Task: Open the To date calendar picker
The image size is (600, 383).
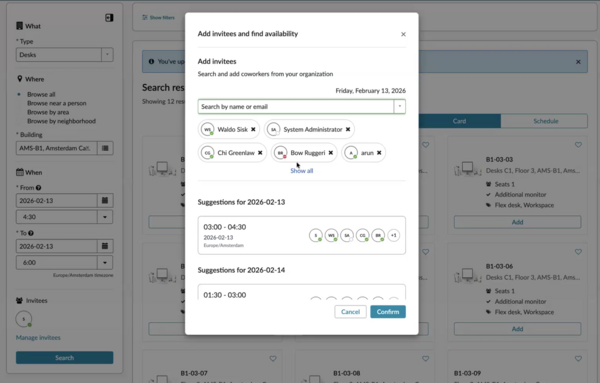Action: click(105, 246)
